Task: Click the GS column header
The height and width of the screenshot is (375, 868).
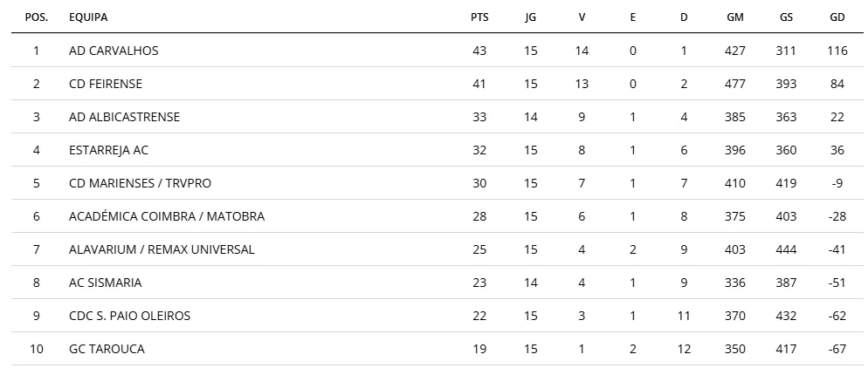Action: point(786,17)
